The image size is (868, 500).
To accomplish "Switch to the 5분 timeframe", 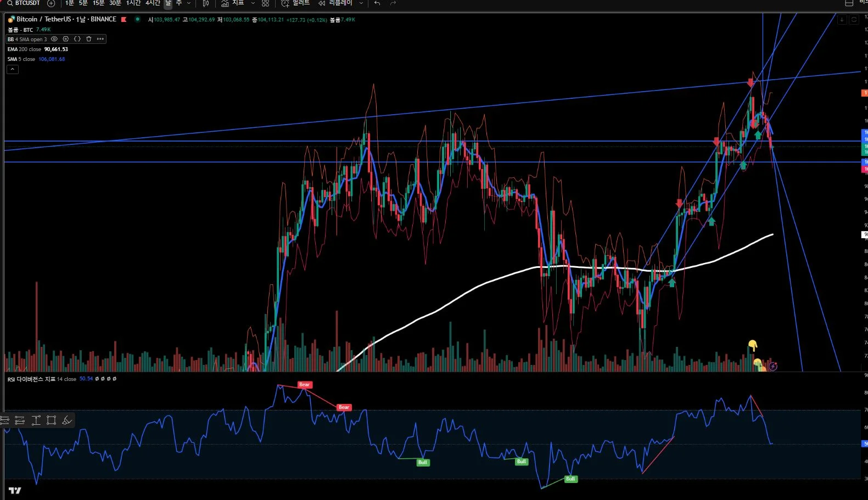I will coord(83,3).
